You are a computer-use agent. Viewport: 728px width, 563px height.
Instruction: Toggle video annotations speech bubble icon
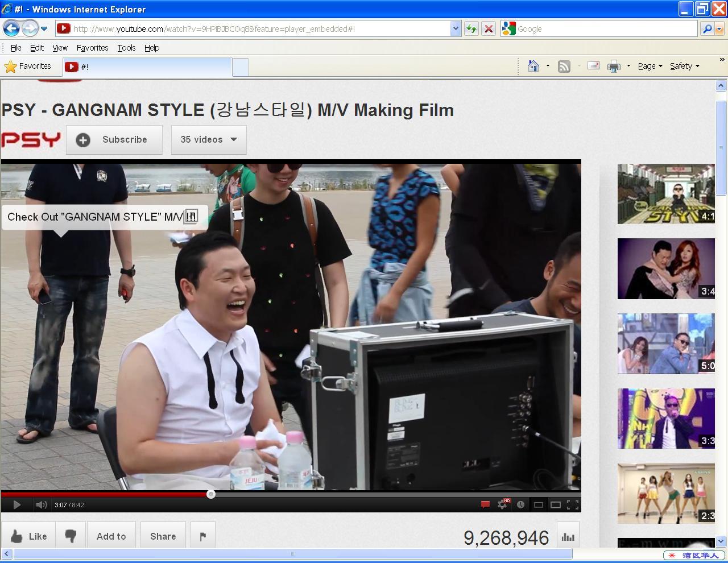[x=485, y=504]
